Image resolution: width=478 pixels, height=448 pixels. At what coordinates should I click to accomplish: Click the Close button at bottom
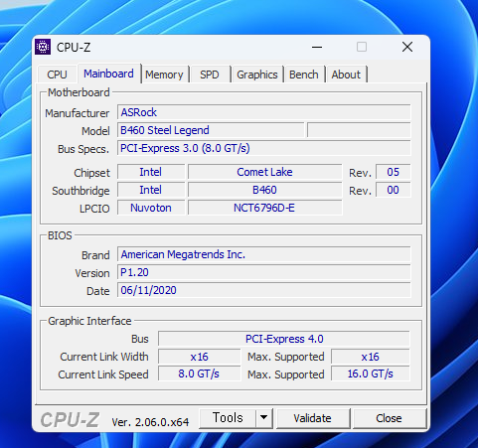coord(389,418)
